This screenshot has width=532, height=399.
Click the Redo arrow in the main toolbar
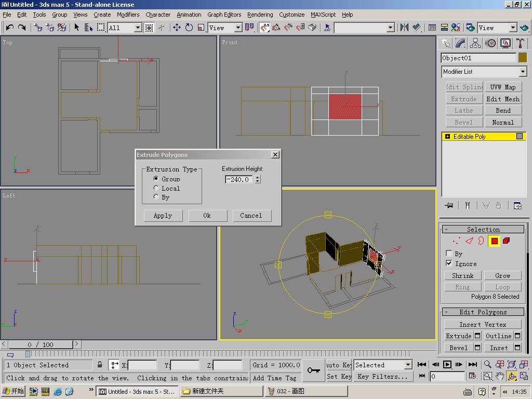22,28
